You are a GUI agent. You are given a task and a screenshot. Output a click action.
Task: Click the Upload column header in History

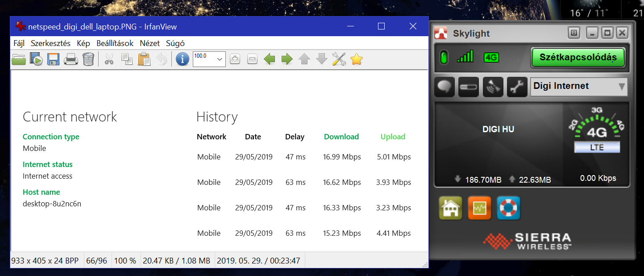coord(393,137)
